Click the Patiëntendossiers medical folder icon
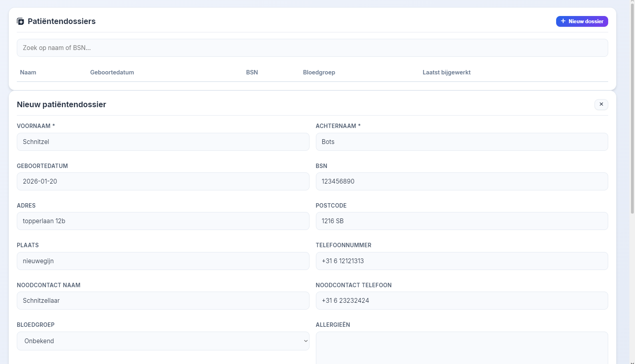This screenshot has width=635, height=364. (x=20, y=22)
